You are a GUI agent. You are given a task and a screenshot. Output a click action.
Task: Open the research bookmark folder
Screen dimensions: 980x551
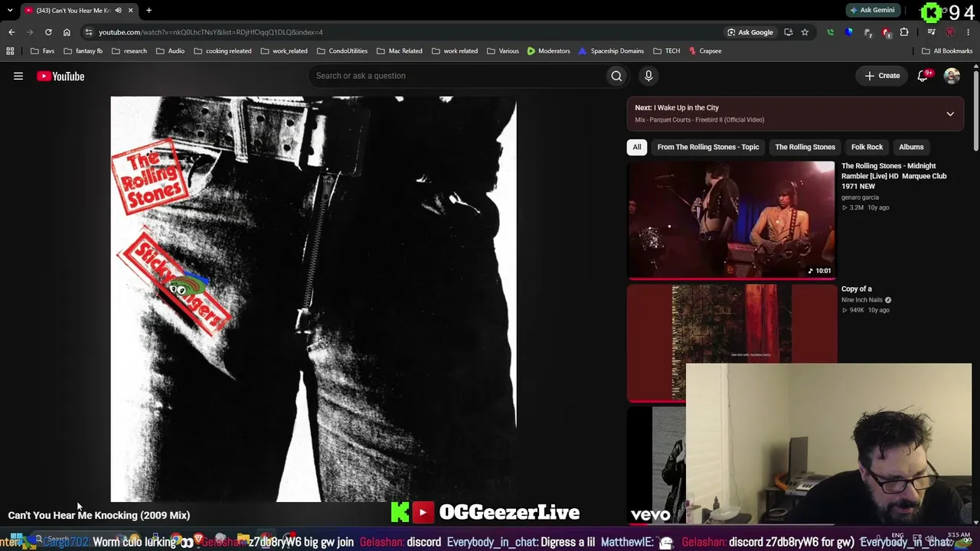[x=129, y=51]
